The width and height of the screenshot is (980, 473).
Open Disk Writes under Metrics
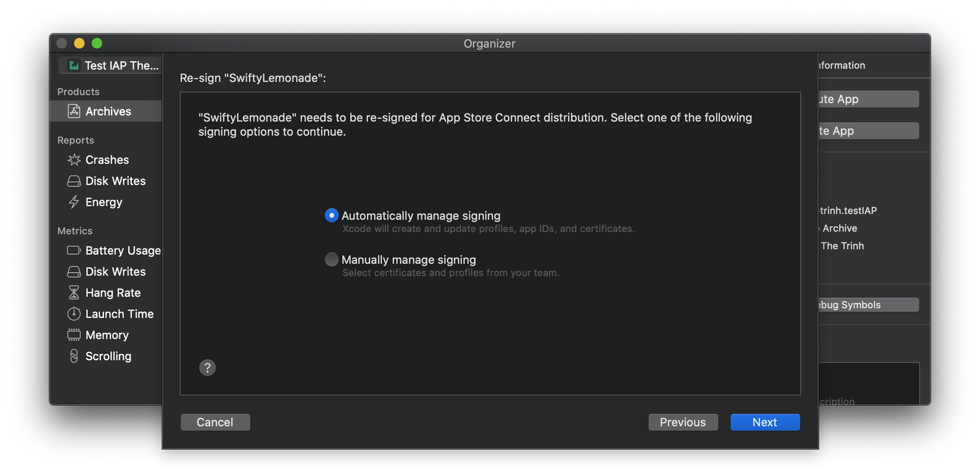[115, 272]
